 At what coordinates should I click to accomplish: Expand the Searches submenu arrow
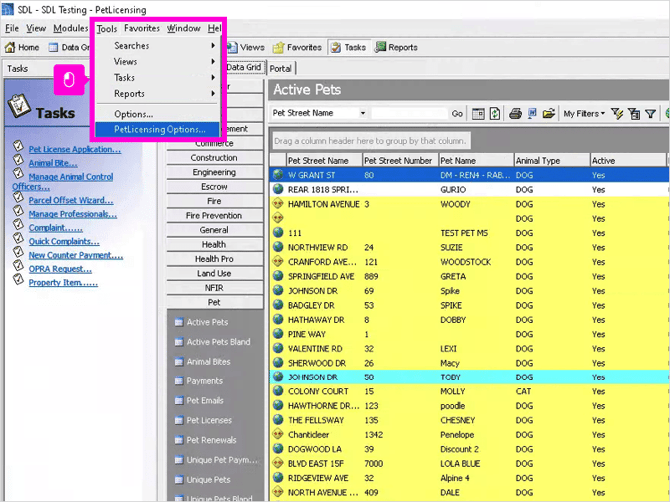[x=213, y=45]
